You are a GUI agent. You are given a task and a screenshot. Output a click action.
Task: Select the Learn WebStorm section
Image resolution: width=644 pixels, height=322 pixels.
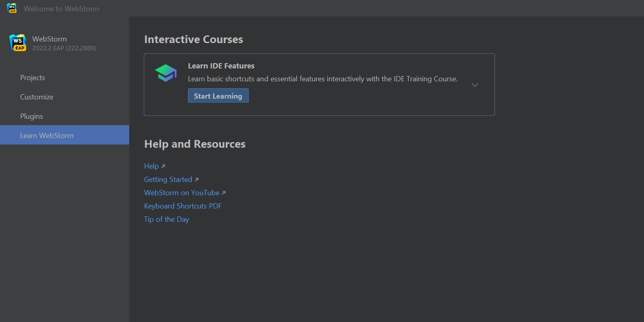point(64,135)
